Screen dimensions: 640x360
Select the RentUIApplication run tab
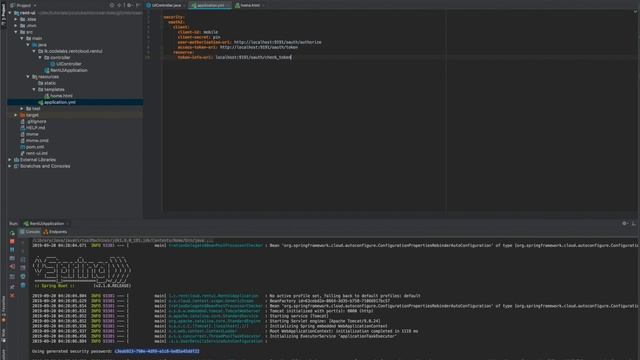coord(46,224)
